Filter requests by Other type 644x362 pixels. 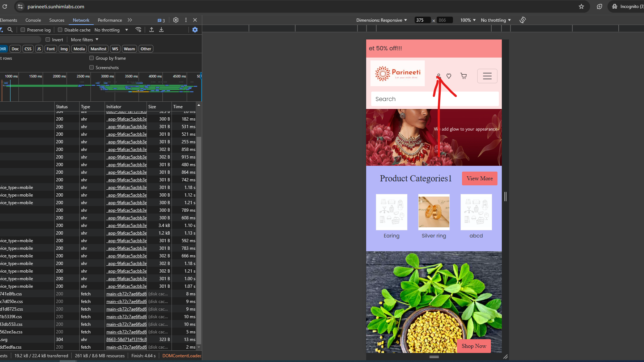[x=146, y=49]
